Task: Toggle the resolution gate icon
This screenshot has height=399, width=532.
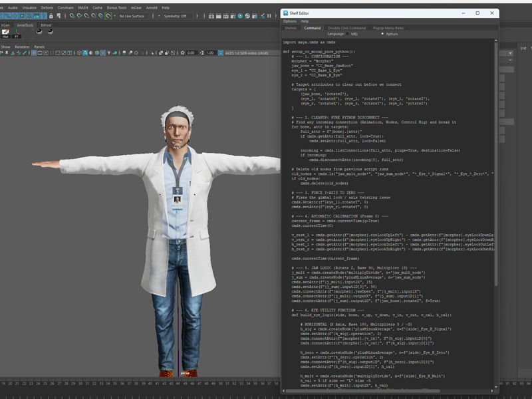Action: pos(46,53)
